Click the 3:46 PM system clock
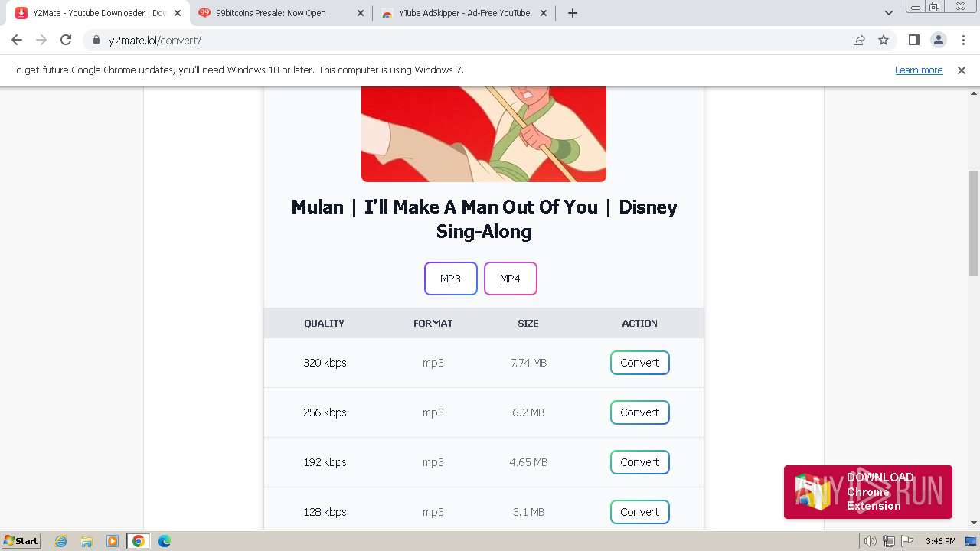This screenshot has height=551, width=980. click(x=940, y=541)
